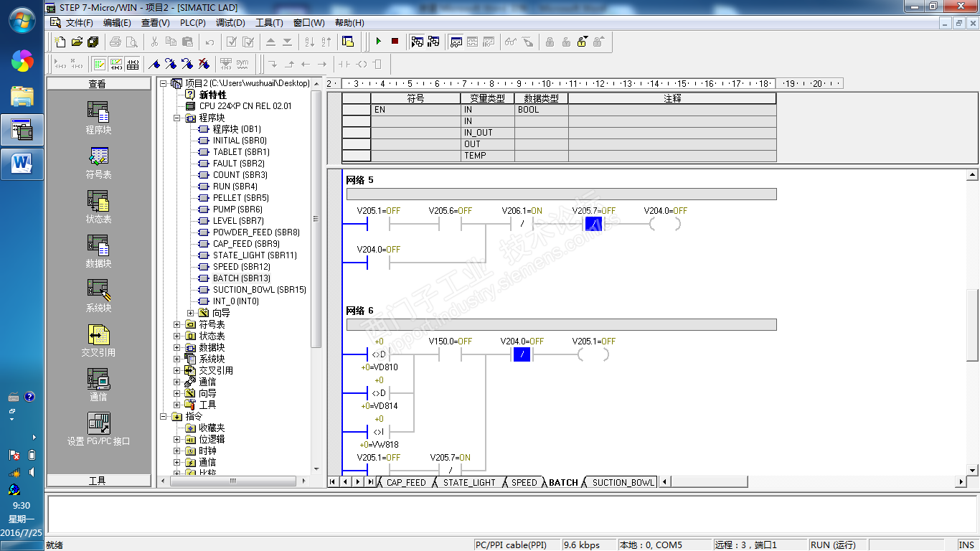Expand the 位逻辑 instruction folder
The width and height of the screenshot is (980, 551).
177,439
